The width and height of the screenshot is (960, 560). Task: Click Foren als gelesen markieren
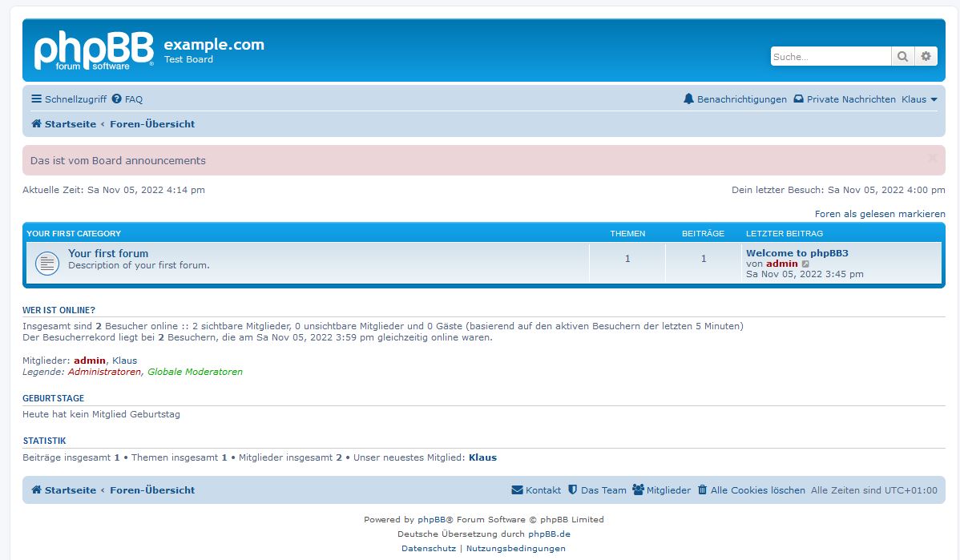click(x=880, y=214)
